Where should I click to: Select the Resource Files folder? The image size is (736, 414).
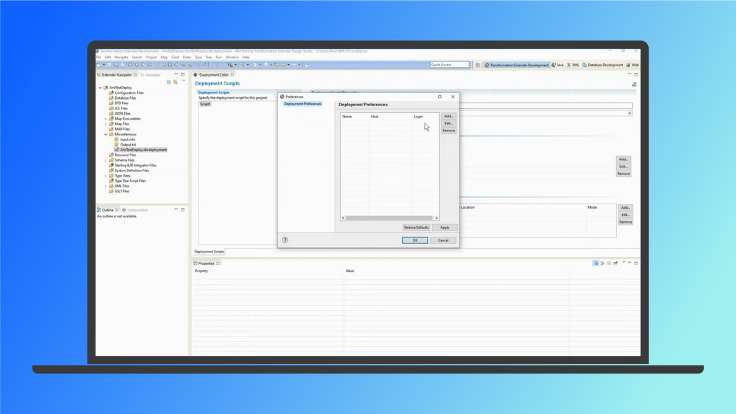pos(125,155)
